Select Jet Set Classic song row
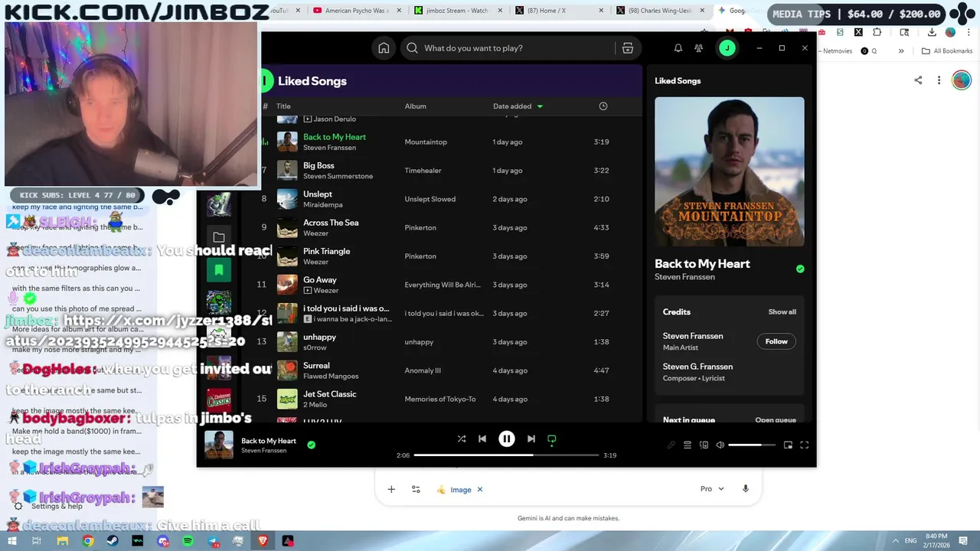This screenshot has width=980, height=551. pos(450,399)
